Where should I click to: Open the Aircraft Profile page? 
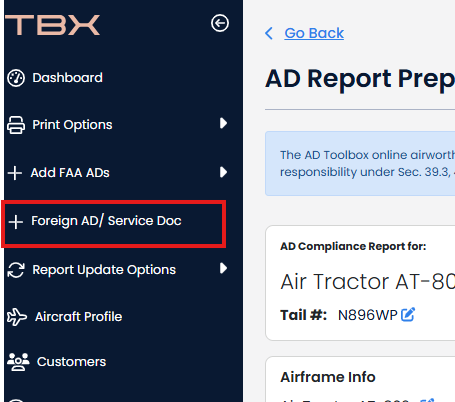78,317
